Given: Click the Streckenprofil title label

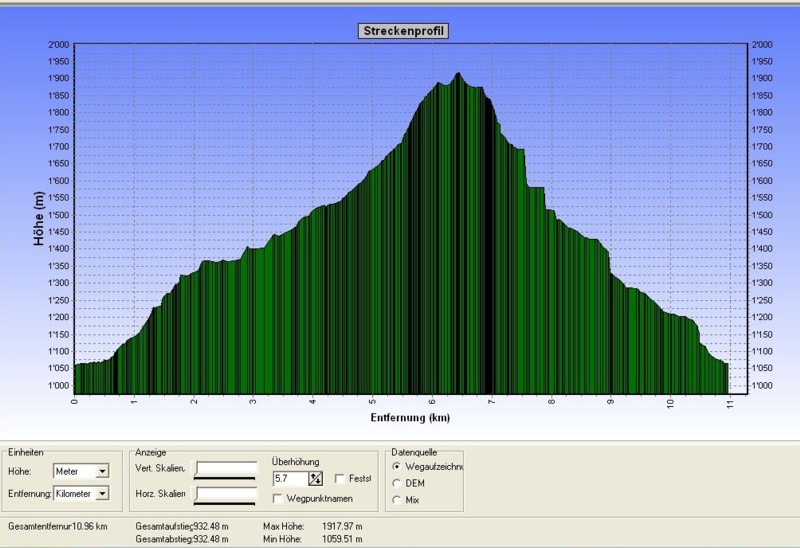Looking at the screenshot, I should [403, 31].
